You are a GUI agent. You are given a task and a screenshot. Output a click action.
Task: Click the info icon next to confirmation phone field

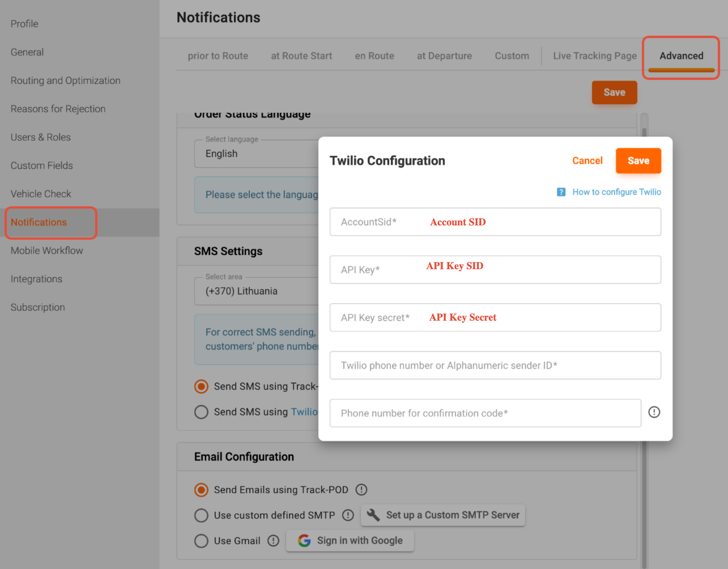654,412
